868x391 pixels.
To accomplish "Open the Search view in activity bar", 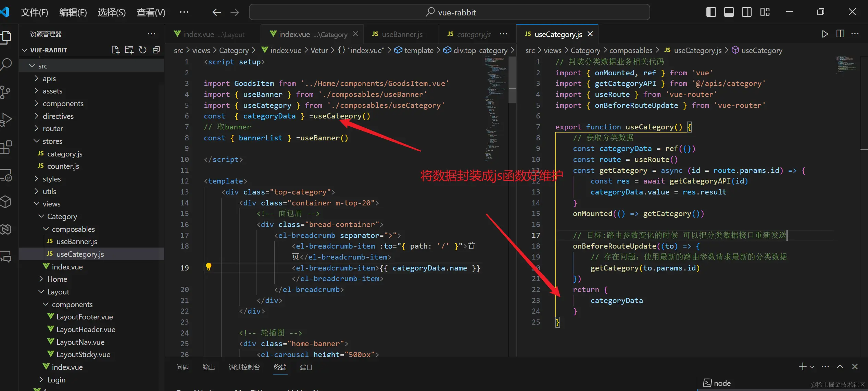I will pos(6,64).
